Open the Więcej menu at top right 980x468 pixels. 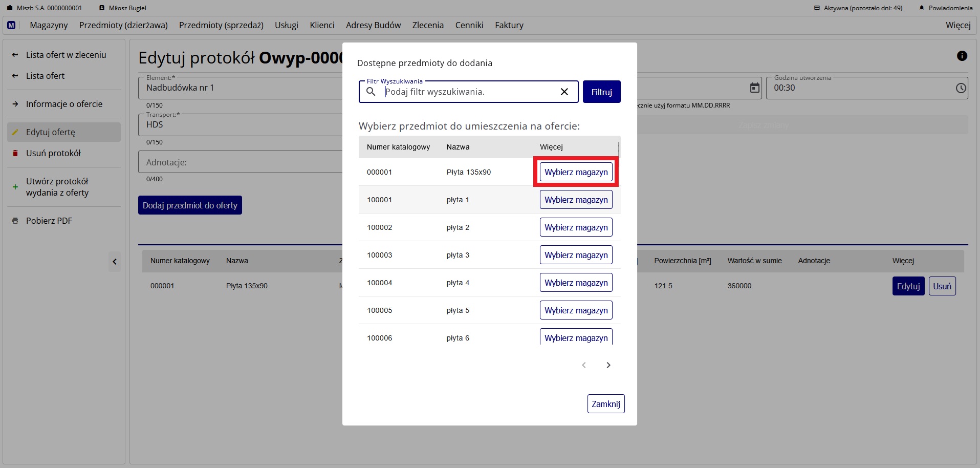point(957,25)
